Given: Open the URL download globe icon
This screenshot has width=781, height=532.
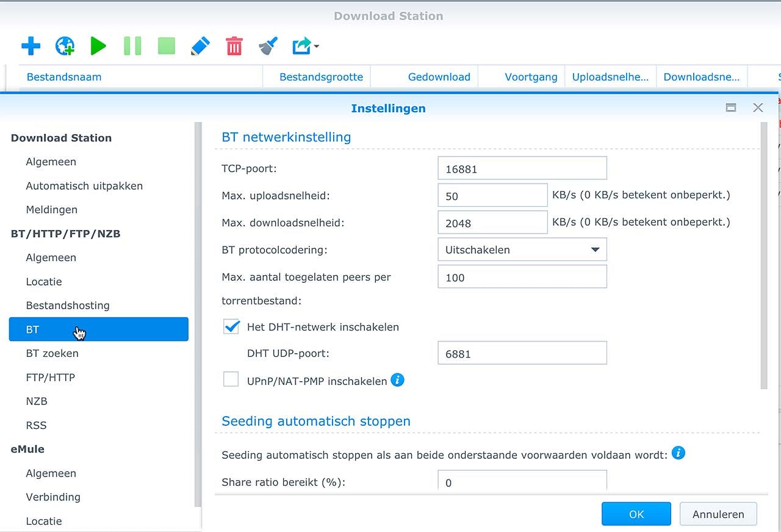Looking at the screenshot, I should coord(65,46).
